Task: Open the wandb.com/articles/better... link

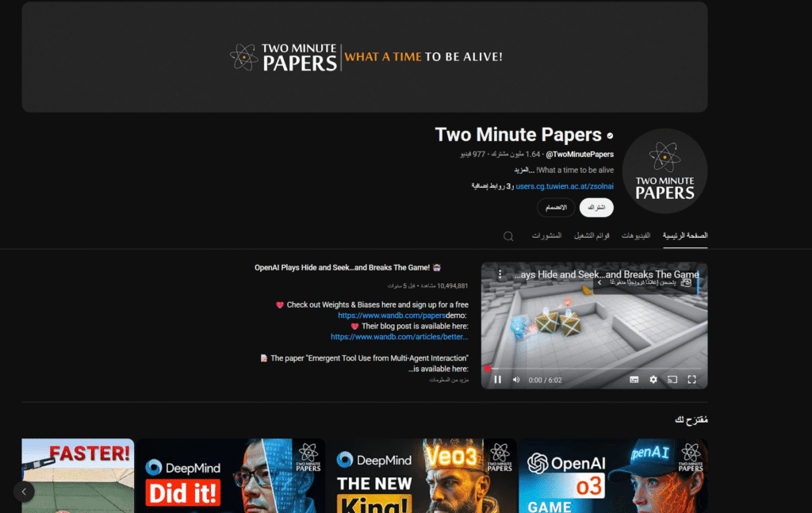Action: tap(400, 336)
